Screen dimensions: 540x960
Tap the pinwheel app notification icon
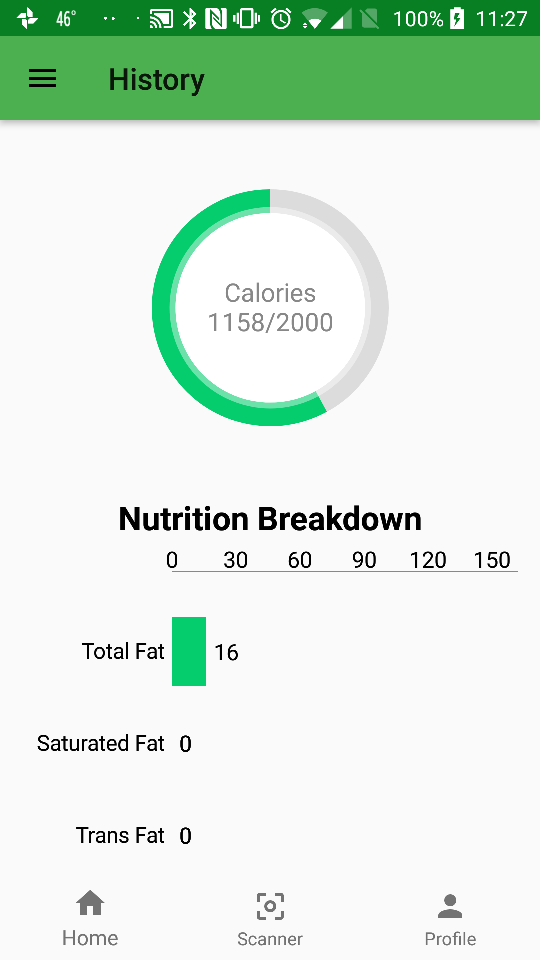coord(28,18)
